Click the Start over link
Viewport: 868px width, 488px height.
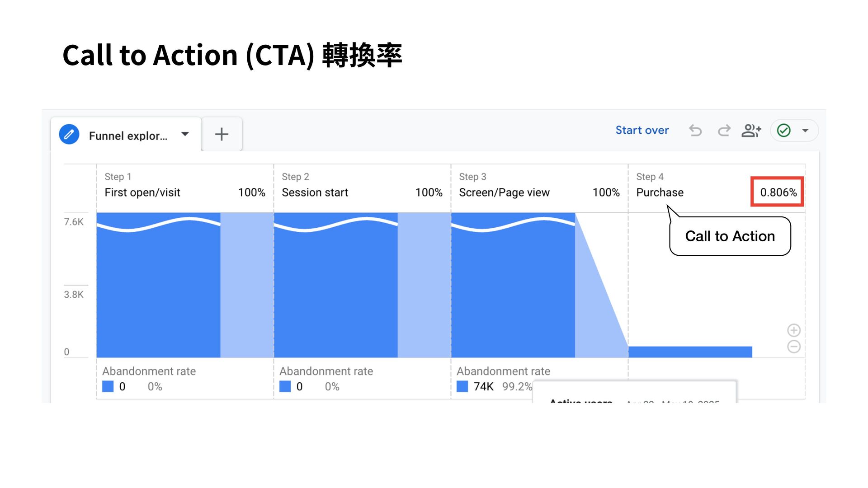tap(642, 130)
